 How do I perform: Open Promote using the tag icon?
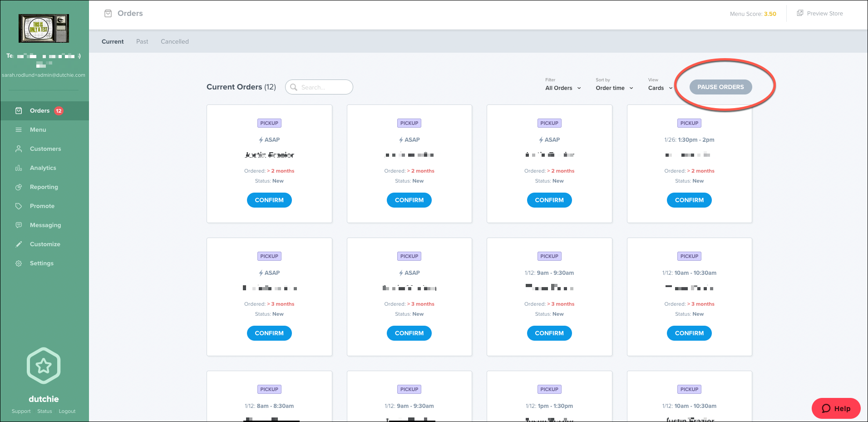[18, 206]
